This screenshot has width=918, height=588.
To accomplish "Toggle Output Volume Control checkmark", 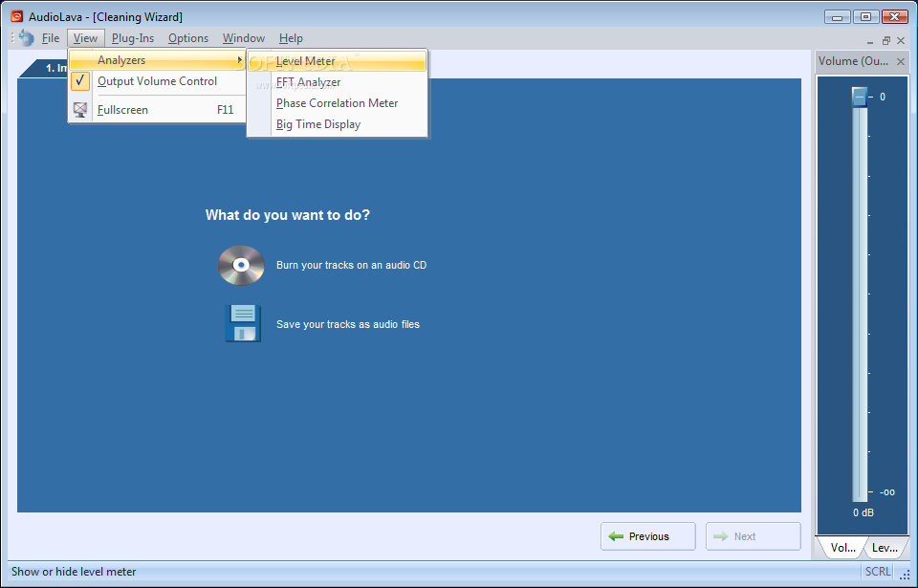I will click(x=80, y=81).
